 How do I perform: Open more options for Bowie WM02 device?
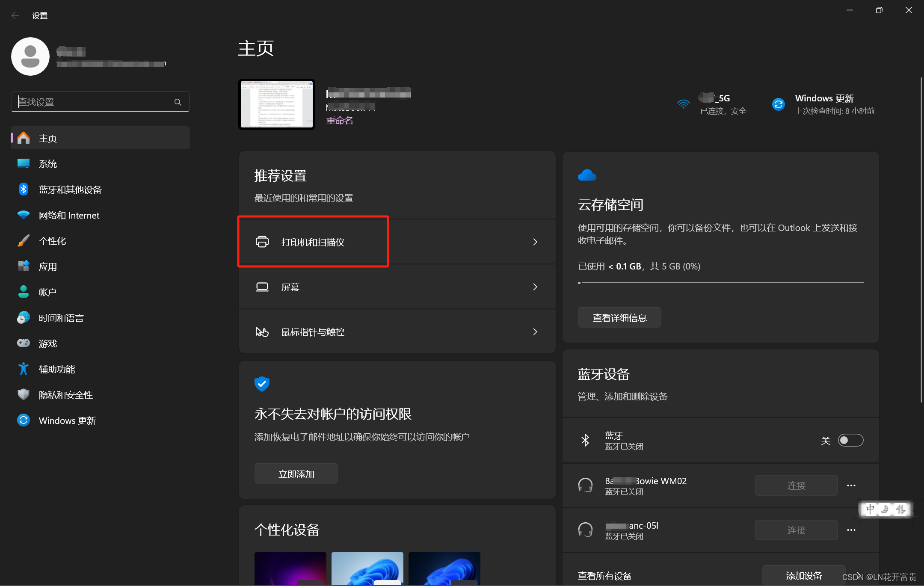(851, 485)
